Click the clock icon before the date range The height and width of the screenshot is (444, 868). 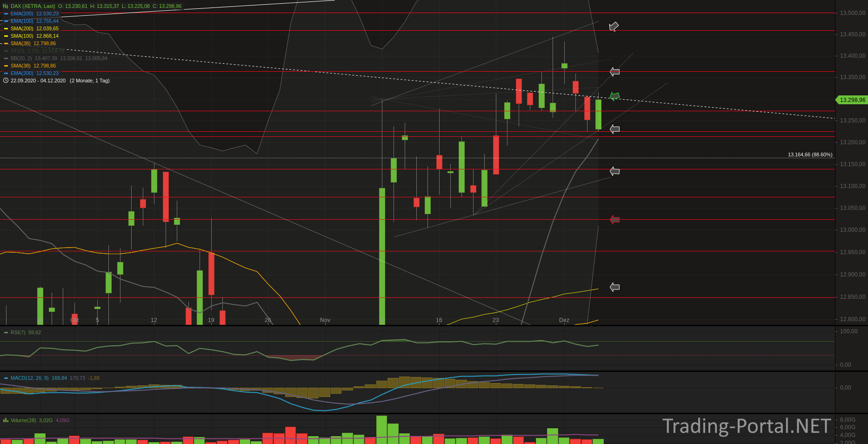pyautogui.click(x=6, y=81)
